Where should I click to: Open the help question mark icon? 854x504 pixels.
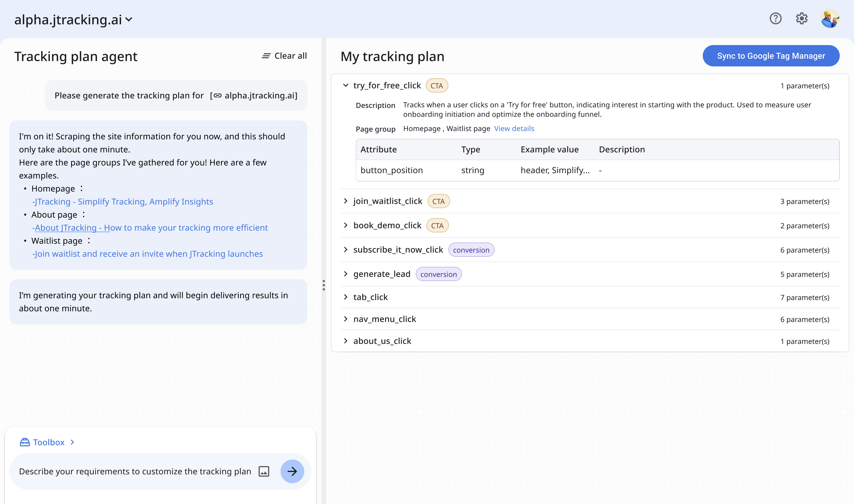pos(775,18)
